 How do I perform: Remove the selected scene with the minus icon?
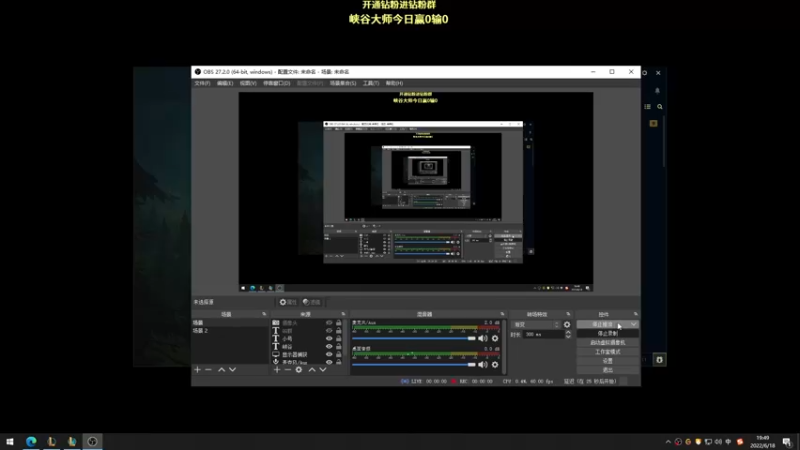click(x=208, y=369)
